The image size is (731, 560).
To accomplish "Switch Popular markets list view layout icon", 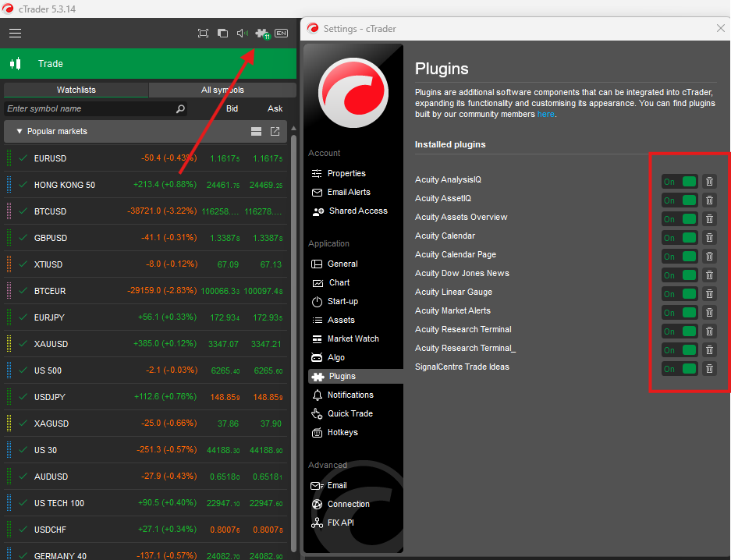I will 256,131.
